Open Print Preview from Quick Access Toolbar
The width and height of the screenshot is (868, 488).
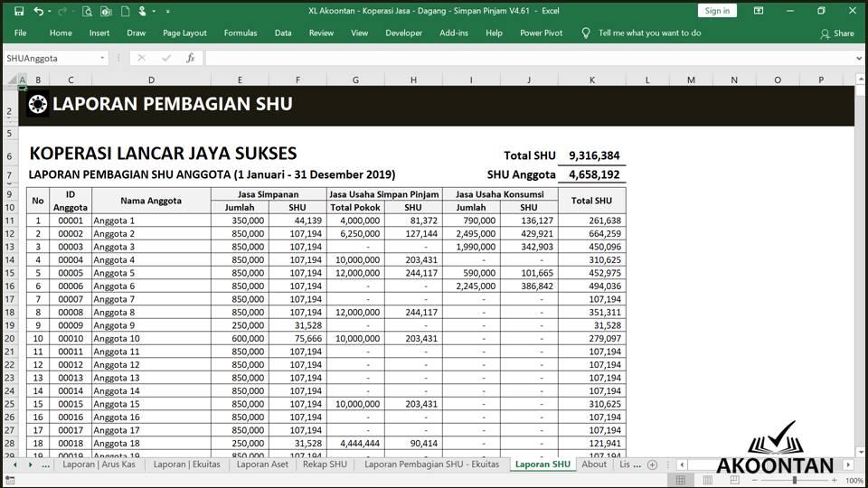point(87,11)
